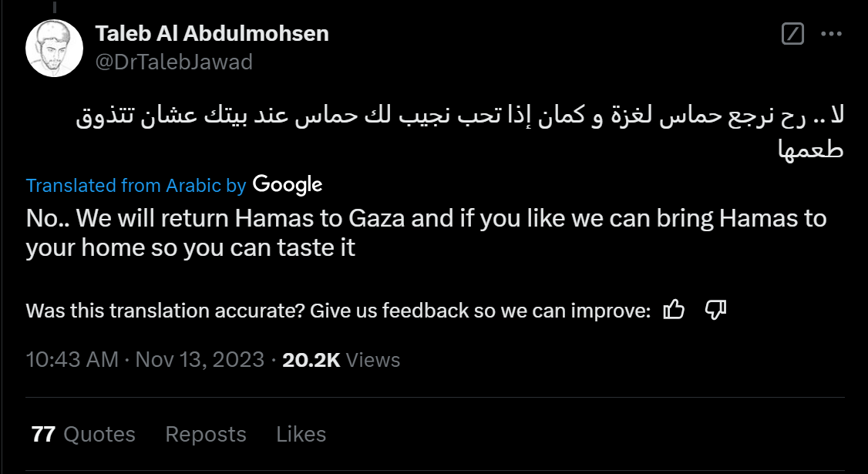This screenshot has width=868, height=474.
Task: Click the bold 20.2K view count
Action: 311,360
